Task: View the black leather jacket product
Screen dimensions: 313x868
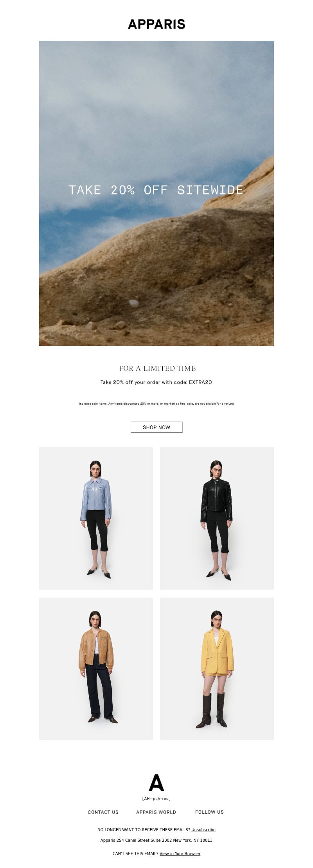Action: point(217,519)
